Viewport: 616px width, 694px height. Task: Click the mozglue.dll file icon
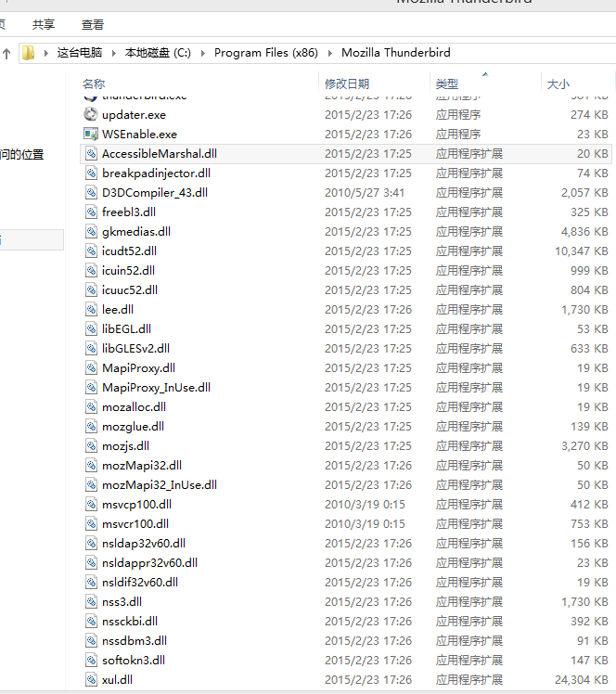[x=91, y=426]
